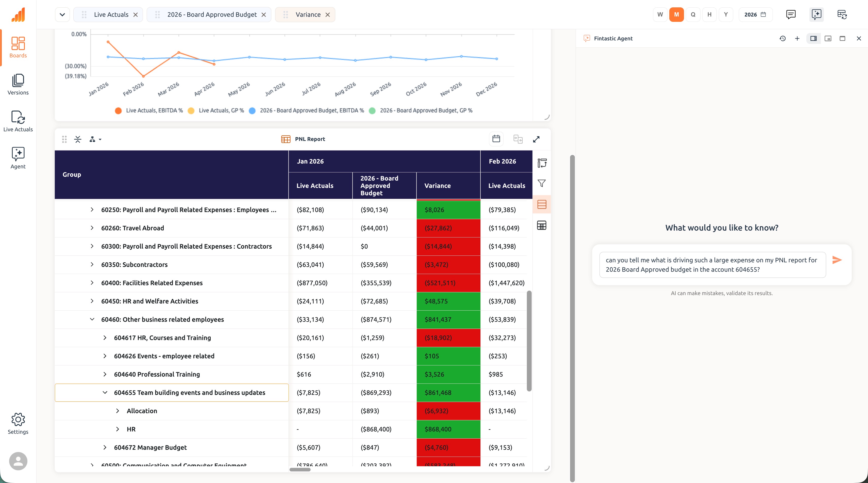Open the Agent sidebar item

pos(18,158)
